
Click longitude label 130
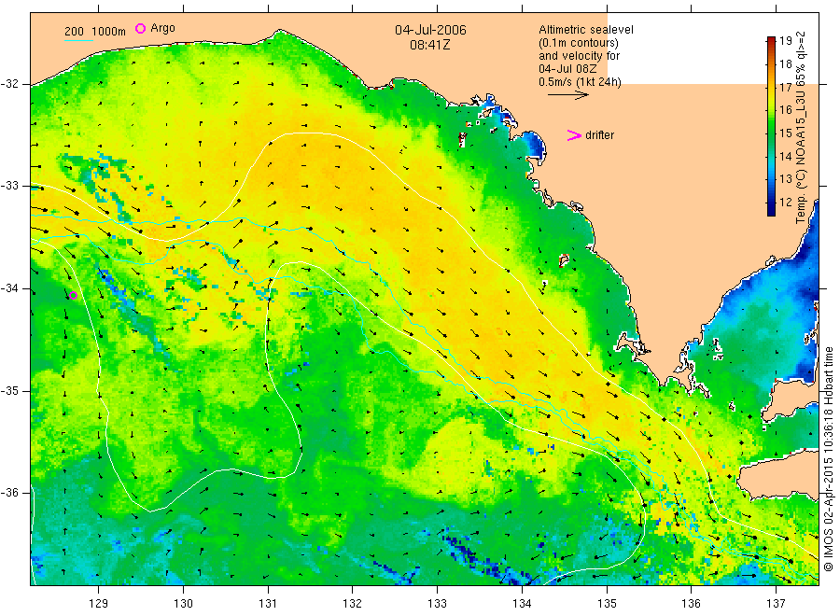click(x=183, y=604)
